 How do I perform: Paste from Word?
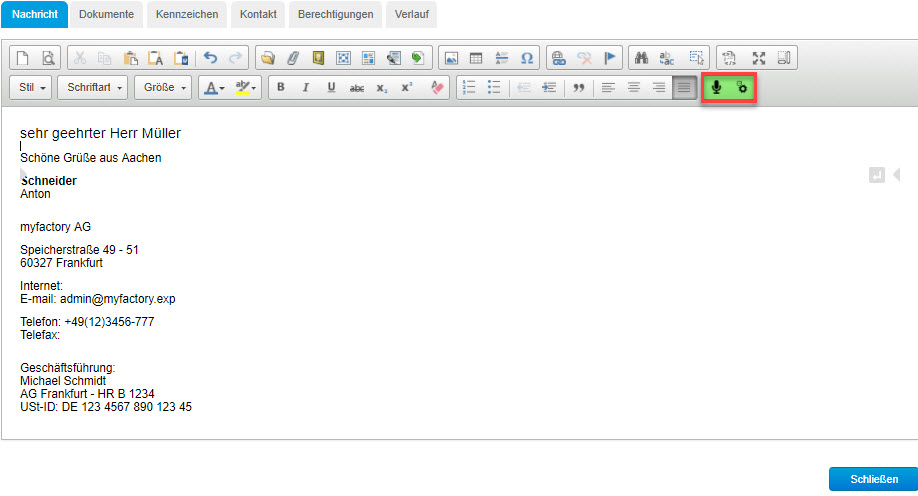(x=181, y=58)
